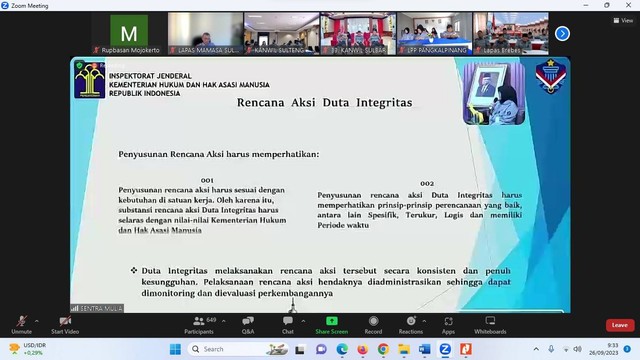Expand the Participants options arrow
Screen dimensions: 640x360
[224, 322]
